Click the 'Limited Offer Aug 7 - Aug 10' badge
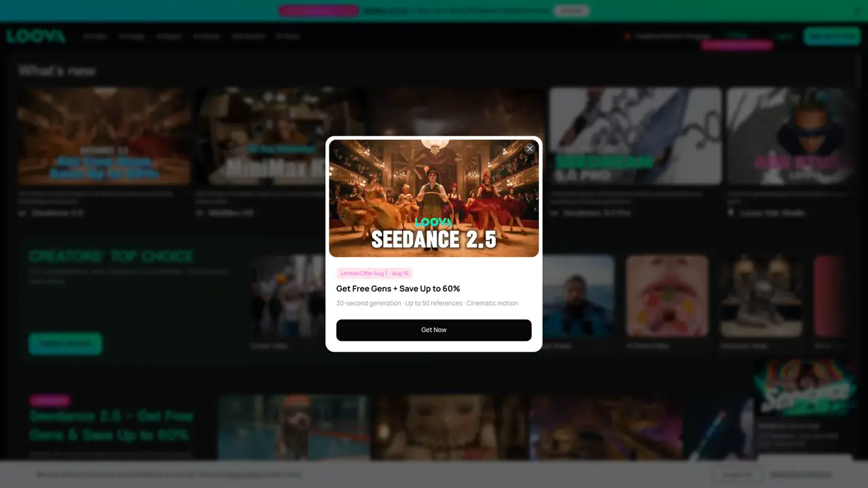Screen dimensions: 868x488 tap(374, 273)
